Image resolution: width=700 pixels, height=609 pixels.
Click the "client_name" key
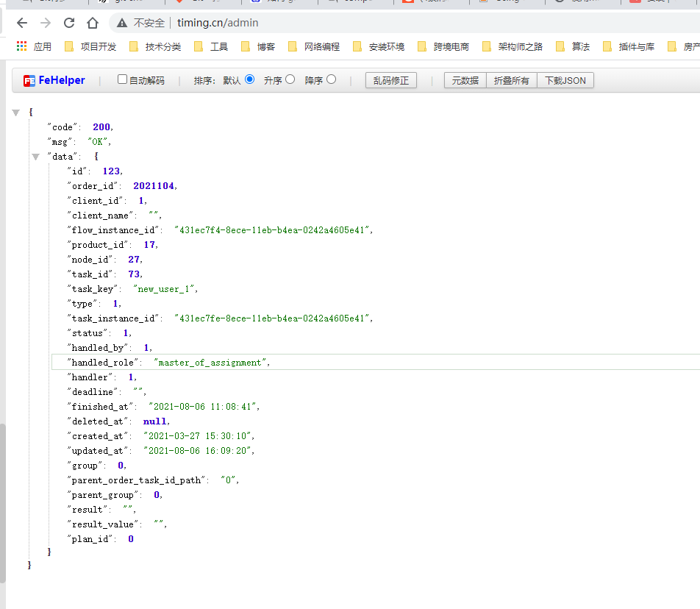click(x=100, y=216)
